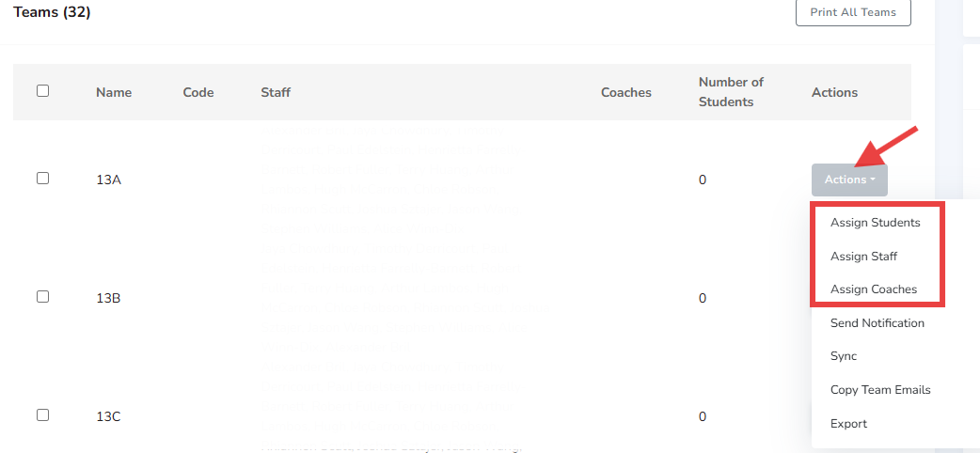Open team 13A name link

pyautogui.click(x=108, y=180)
